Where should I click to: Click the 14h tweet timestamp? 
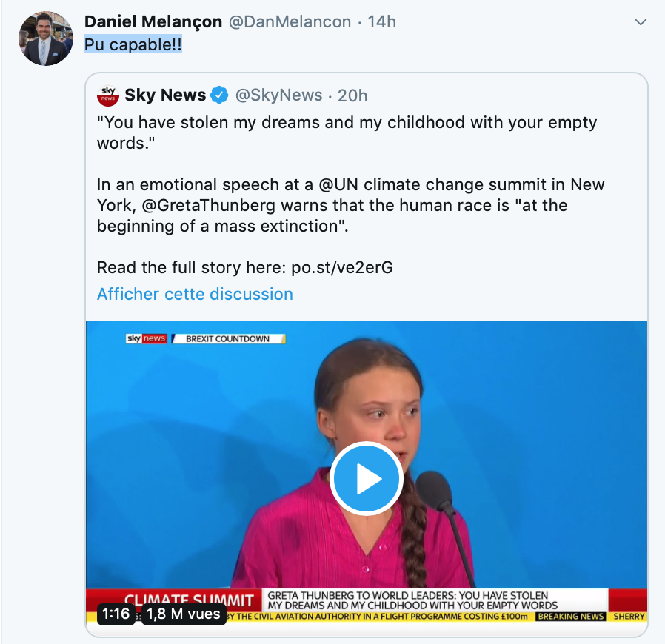pos(381,22)
